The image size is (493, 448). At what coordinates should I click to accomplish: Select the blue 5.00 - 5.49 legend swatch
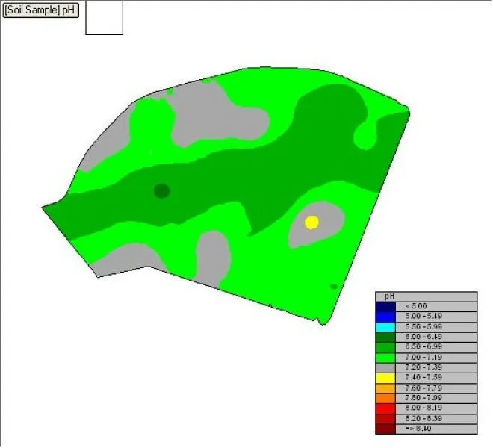(385, 317)
